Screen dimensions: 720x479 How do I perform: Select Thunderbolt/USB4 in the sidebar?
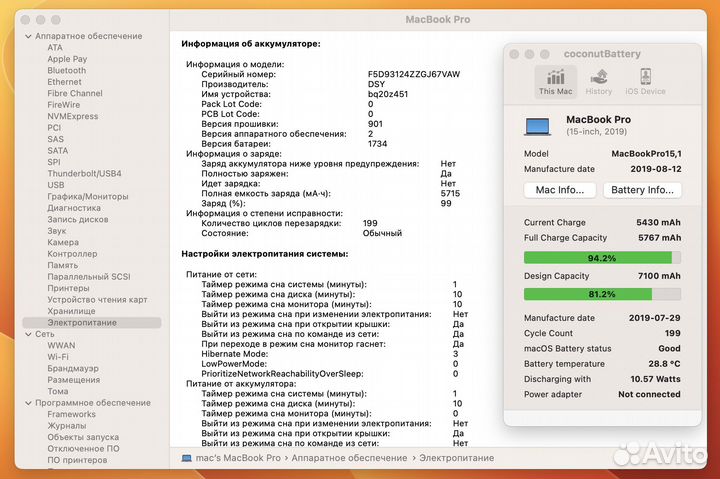tap(84, 174)
